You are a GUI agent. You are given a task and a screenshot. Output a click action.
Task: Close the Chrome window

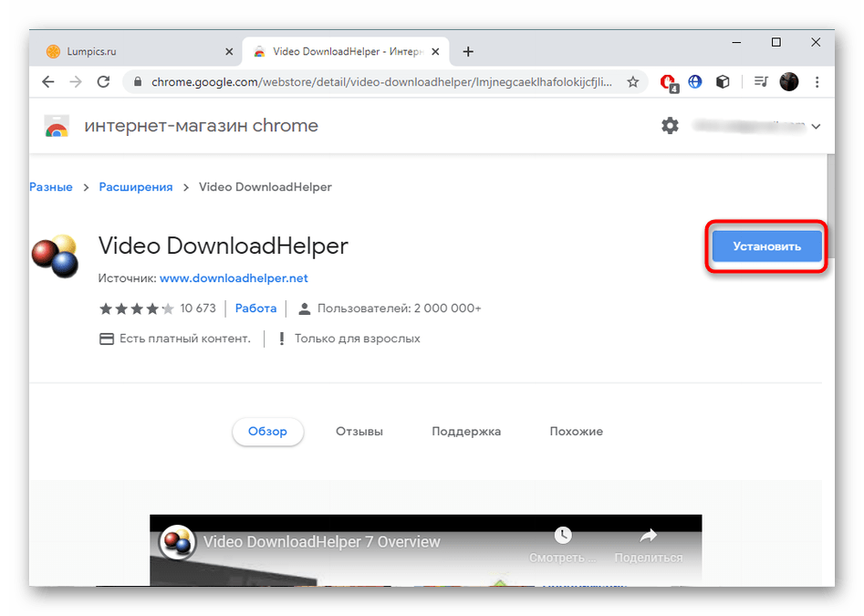pyautogui.click(x=816, y=42)
